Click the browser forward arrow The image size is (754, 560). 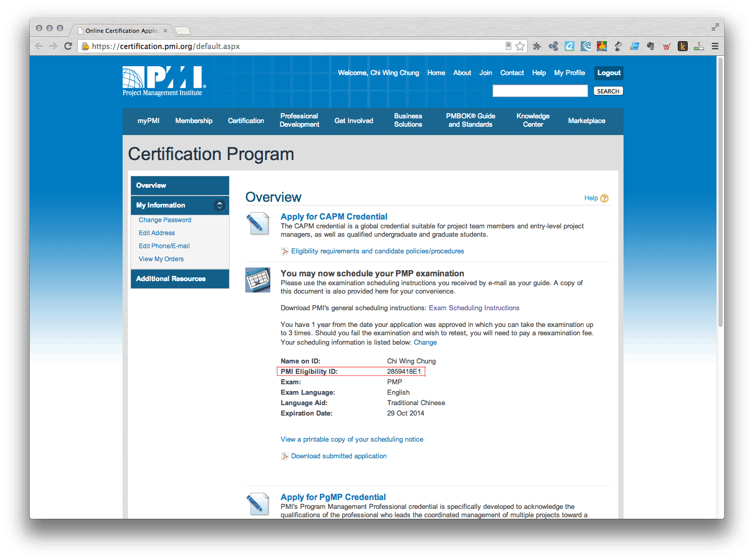click(53, 46)
